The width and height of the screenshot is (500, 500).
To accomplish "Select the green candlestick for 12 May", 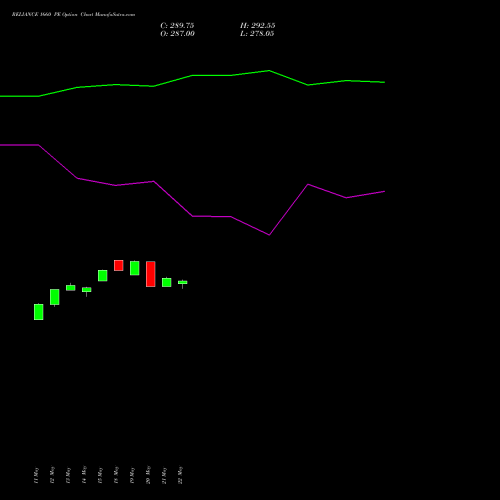I will [55, 297].
